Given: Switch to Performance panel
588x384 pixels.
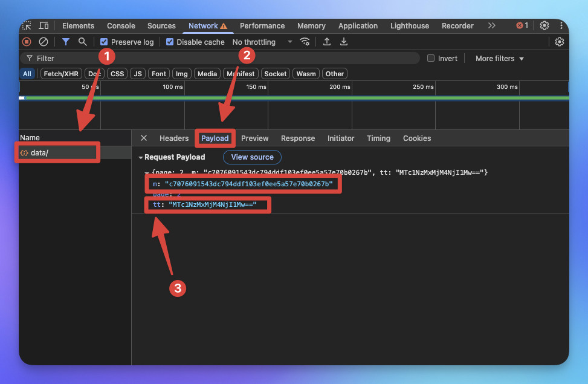Looking at the screenshot, I should (262, 25).
